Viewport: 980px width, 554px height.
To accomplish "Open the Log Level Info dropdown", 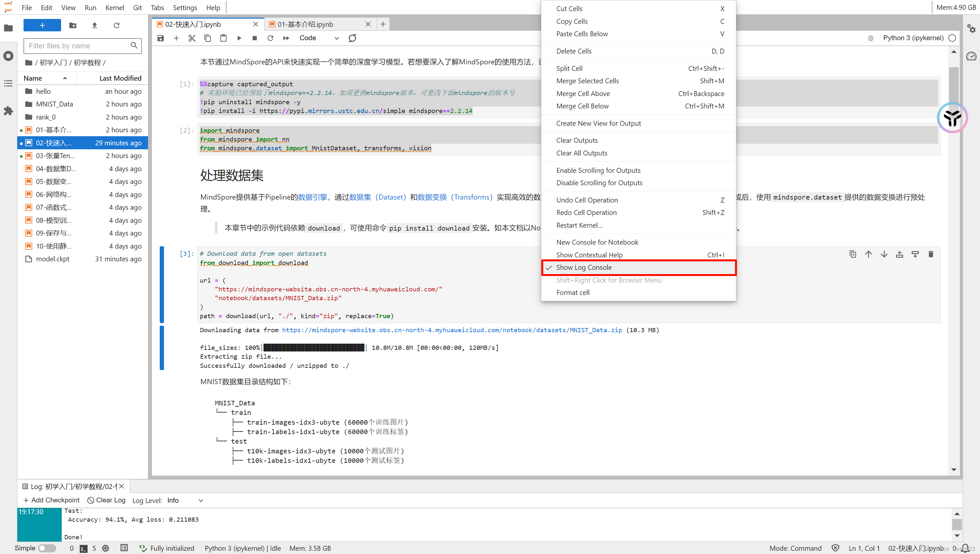I will [x=185, y=500].
